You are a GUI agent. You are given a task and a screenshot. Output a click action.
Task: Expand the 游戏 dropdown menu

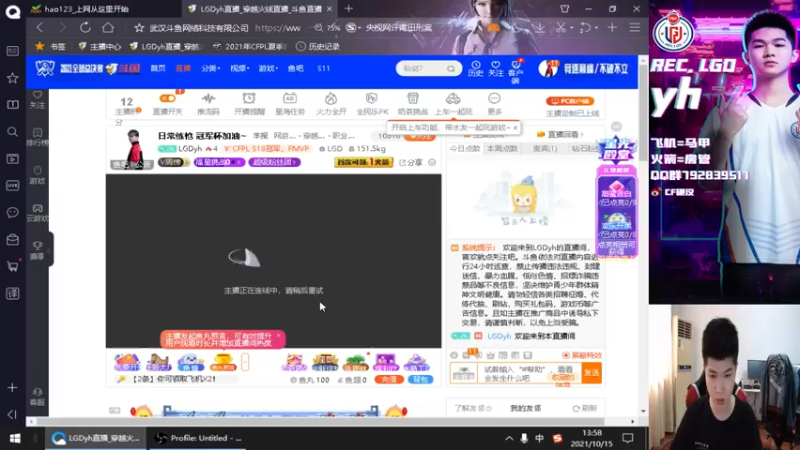[268, 68]
